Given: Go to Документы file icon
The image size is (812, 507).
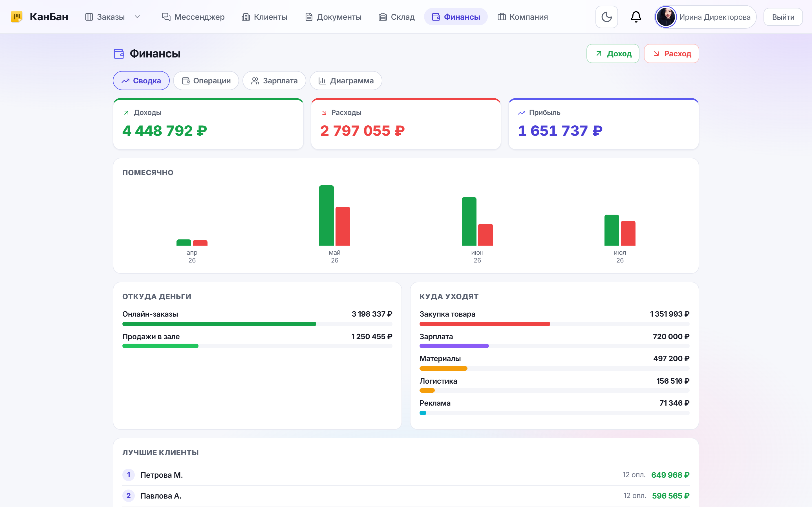Looking at the screenshot, I should 309,17.
